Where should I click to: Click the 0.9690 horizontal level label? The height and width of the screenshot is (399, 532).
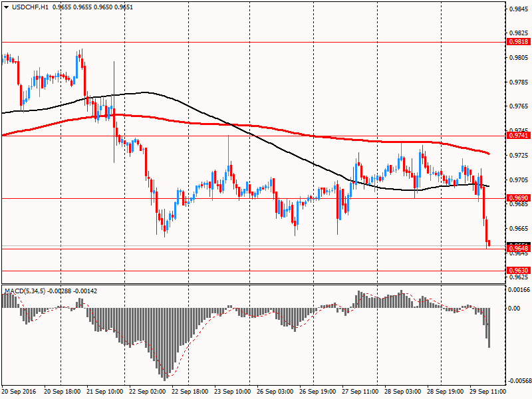518,198
